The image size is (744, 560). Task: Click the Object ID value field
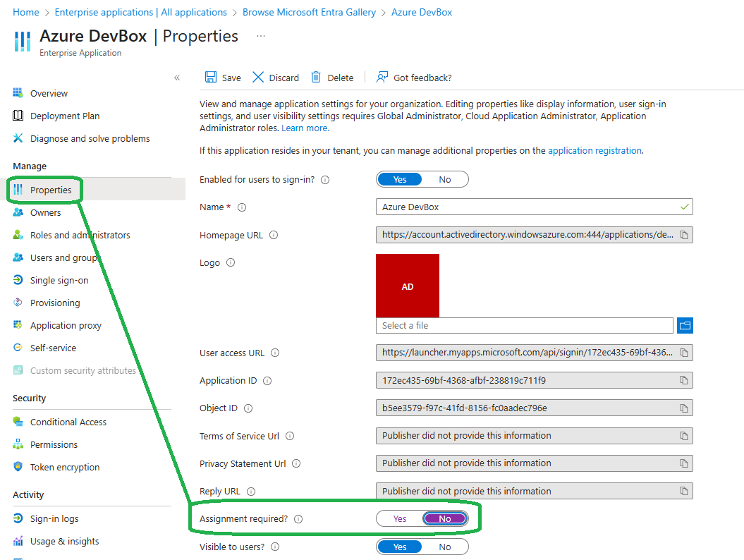click(x=535, y=408)
